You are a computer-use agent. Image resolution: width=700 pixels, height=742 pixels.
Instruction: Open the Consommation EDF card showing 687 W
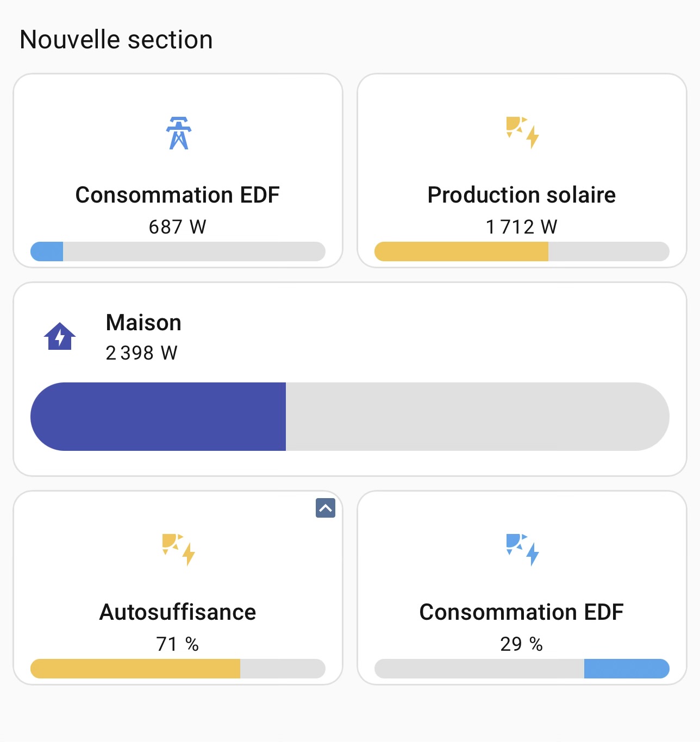(x=178, y=195)
